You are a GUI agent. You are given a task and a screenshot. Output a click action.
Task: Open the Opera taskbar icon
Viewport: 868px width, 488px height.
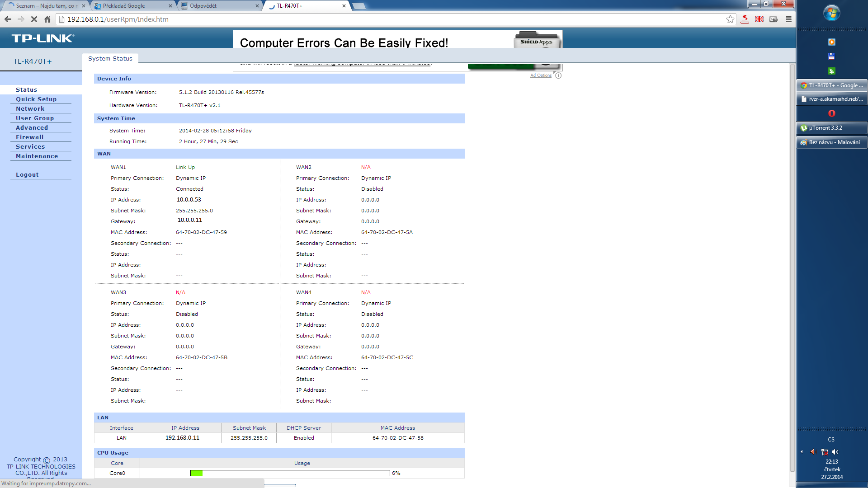click(x=831, y=113)
